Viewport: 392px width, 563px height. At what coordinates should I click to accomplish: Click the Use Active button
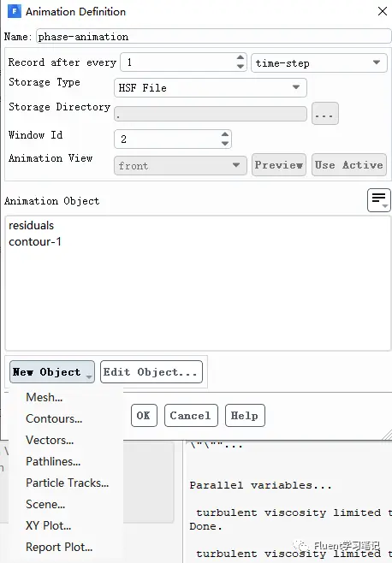point(349,165)
